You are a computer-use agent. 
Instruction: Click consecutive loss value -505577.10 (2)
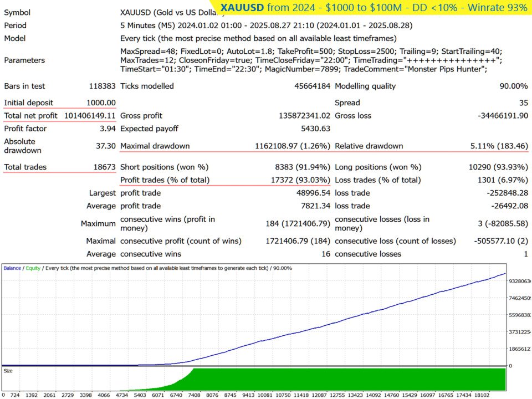point(501,241)
